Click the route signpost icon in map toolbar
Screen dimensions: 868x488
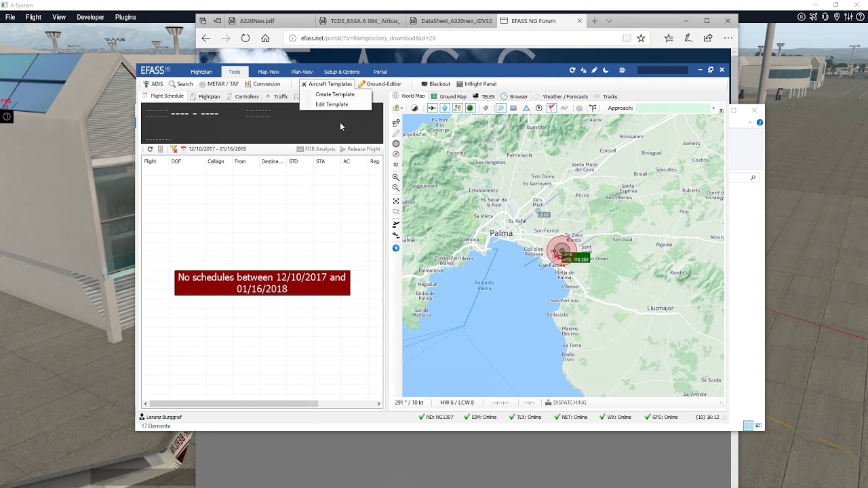[x=593, y=108]
